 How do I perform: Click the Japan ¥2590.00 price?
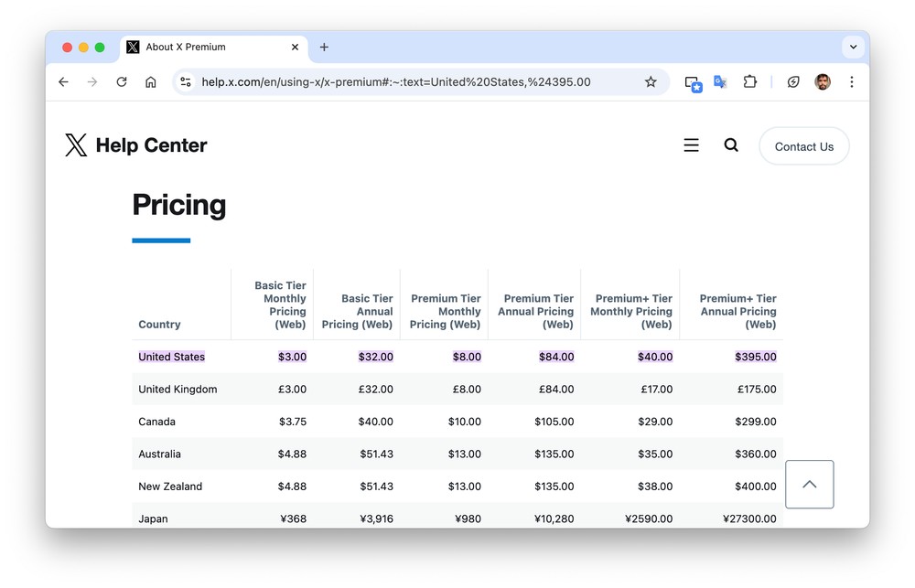click(649, 519)
